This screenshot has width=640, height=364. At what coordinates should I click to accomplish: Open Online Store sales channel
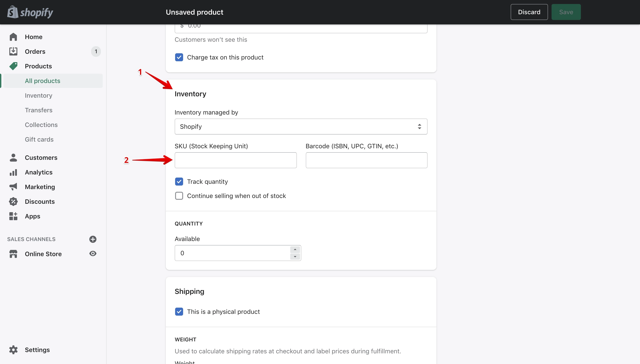click(x=43, y=254)
